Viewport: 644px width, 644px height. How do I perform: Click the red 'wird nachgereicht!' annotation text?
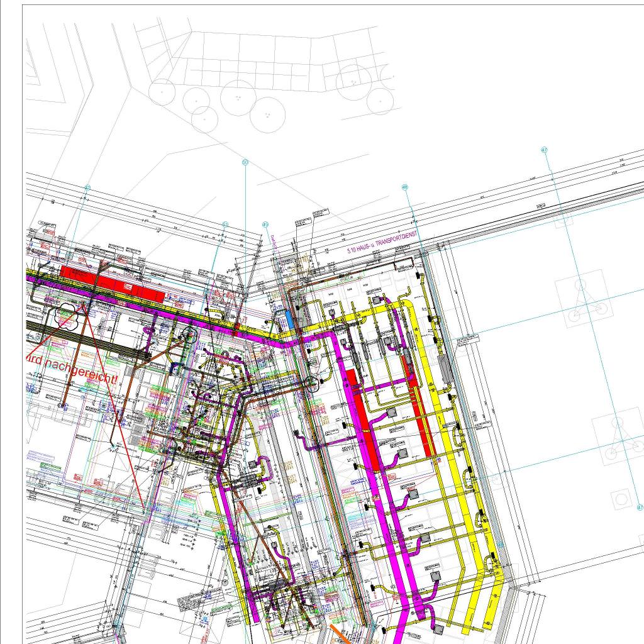72,369
